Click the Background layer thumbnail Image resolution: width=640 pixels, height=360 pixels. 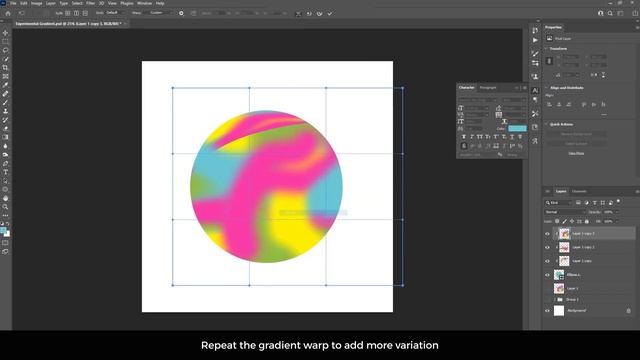559,311
